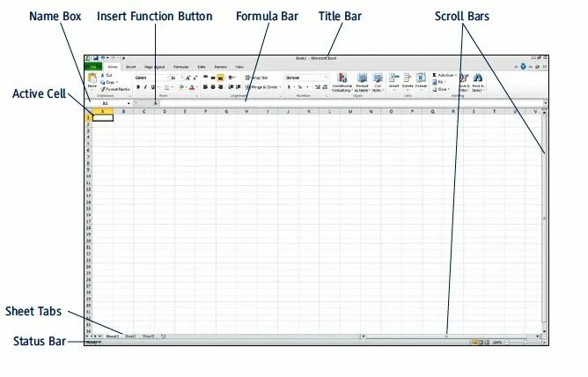The width and height of the screenshot is (588, 377).
Task: Click the Orientation text angle button
Action: point(232,78)
